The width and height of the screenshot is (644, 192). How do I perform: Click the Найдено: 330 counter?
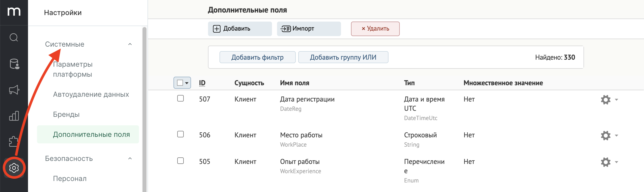coord(555,57)
